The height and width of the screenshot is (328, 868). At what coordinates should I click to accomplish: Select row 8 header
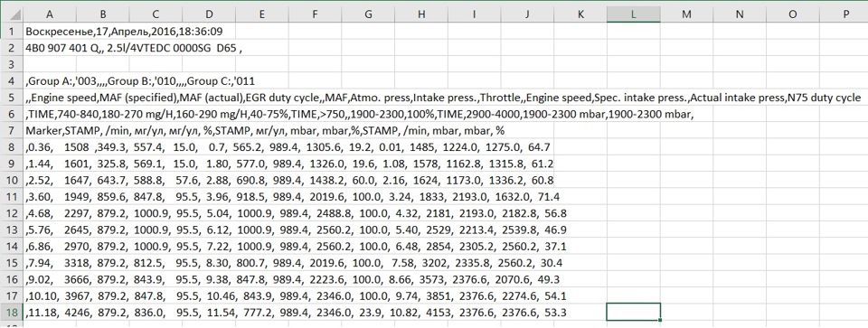point(11,147)
